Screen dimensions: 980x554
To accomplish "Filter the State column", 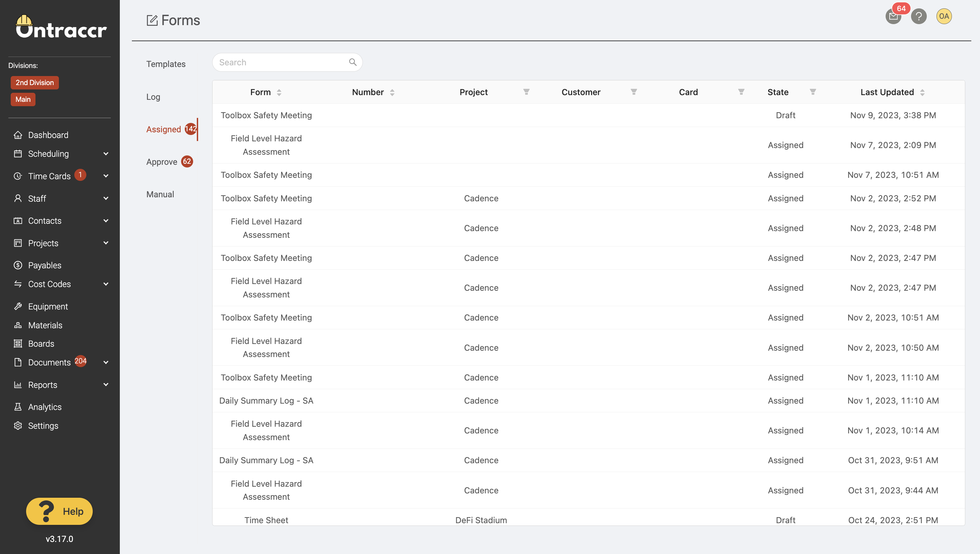I will (x=813, y=92).
